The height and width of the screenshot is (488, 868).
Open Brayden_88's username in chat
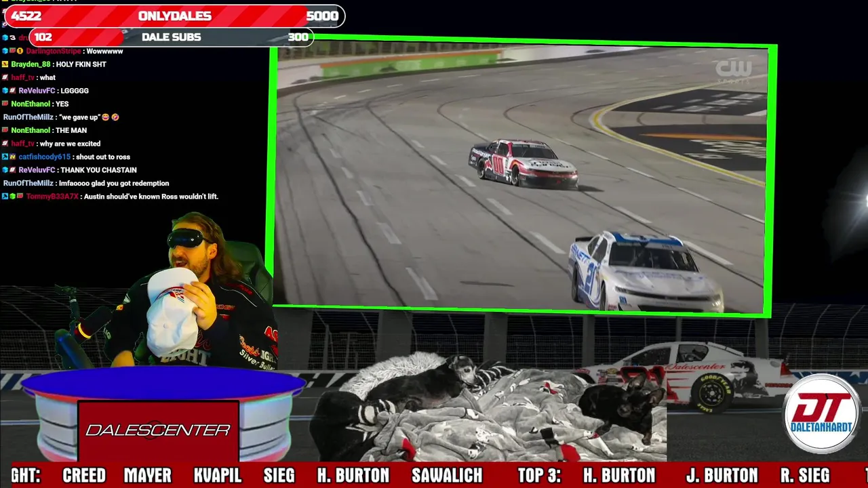click(31, 64)
